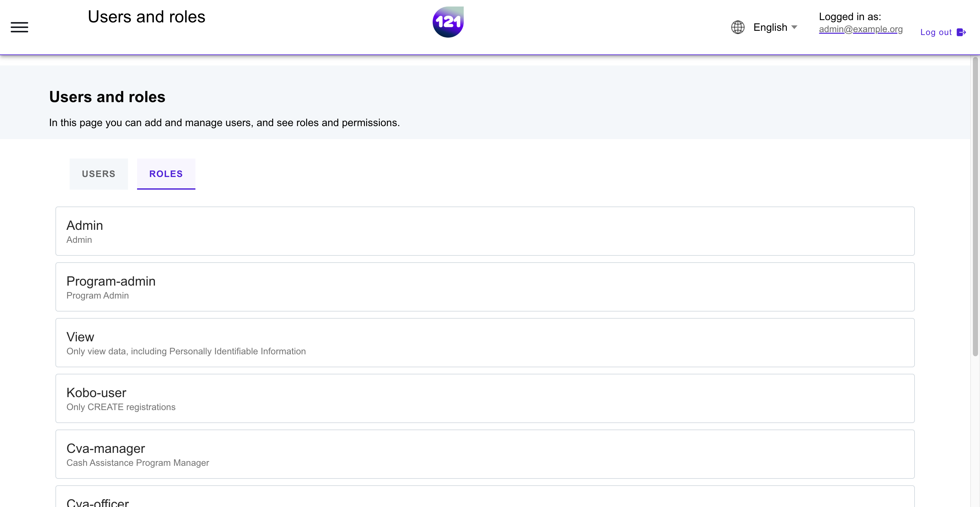Open the English language dropdown

(775, 27)
